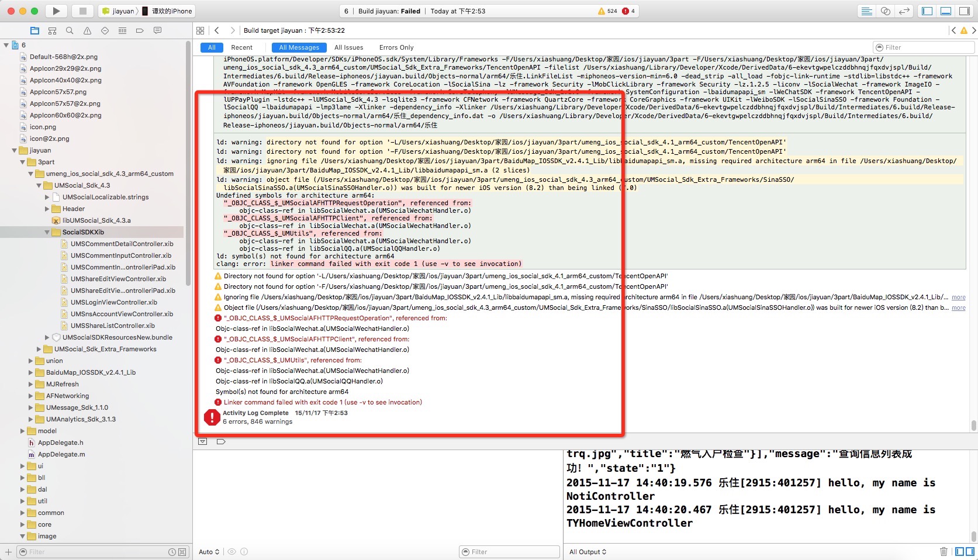Image resolution: width=978 pixels, height=560 pixels.
Task: Click the Build target jiayuan breadcrumb
Action: tap(294, 30)
